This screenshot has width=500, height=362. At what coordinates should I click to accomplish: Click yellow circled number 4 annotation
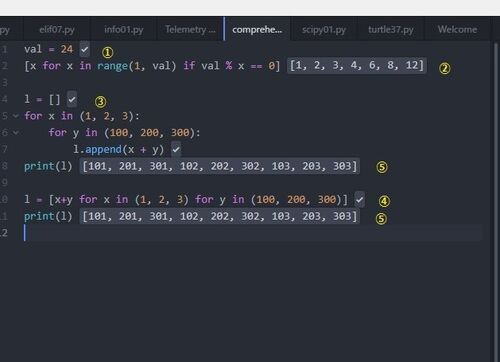click(384, 201)
